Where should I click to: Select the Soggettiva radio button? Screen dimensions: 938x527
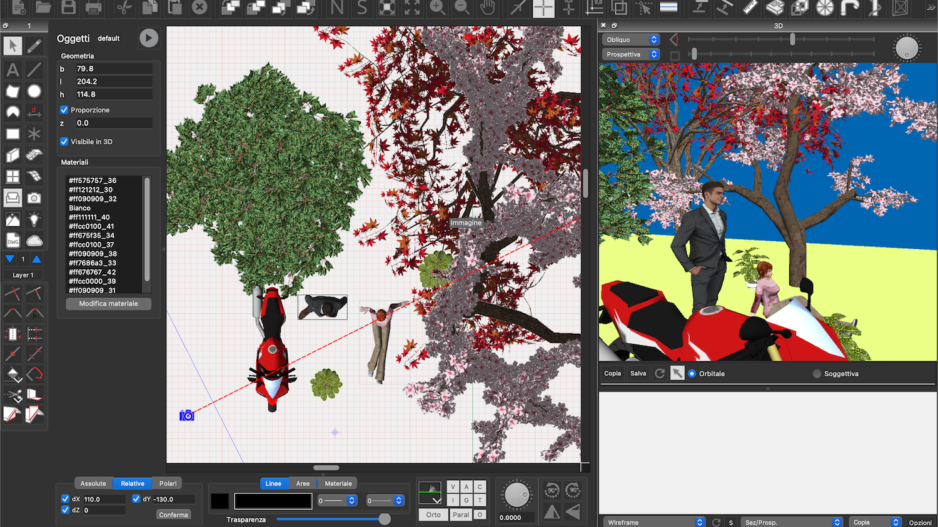[x=817, y=374]
